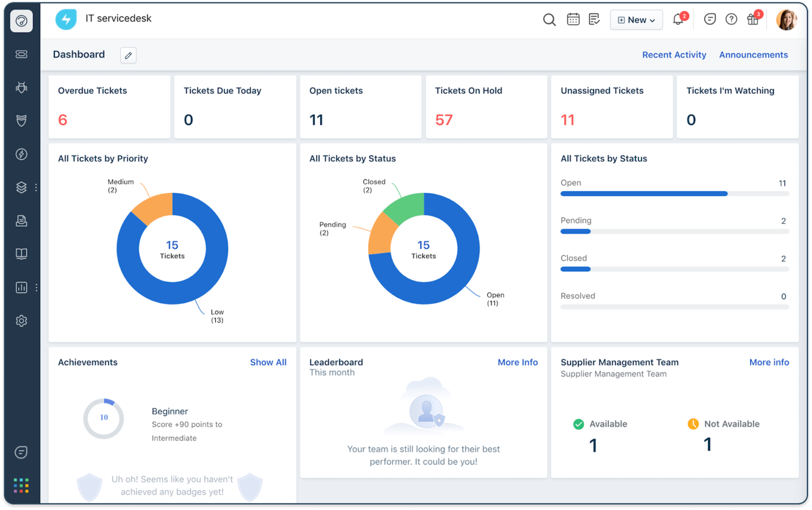The image size is (812, 510).
Task: Select the Assets layers icon in the sidebar
Action: [21, 187]
